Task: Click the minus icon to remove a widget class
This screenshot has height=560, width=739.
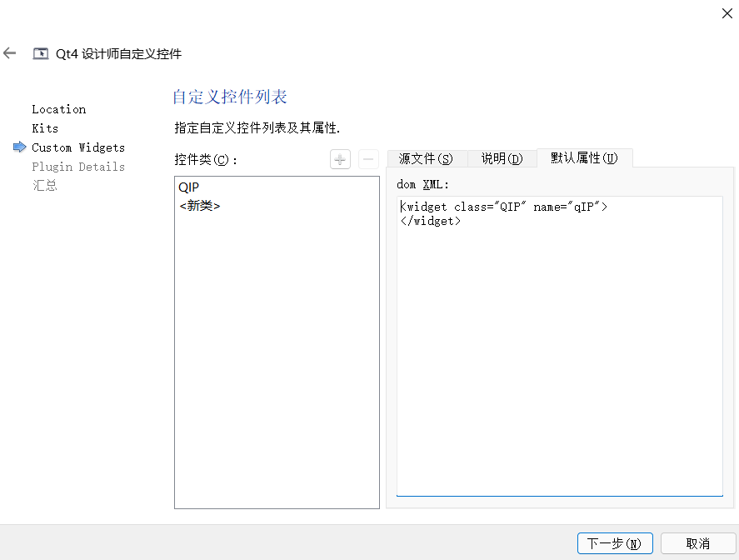Action: [x=368, y=158]
